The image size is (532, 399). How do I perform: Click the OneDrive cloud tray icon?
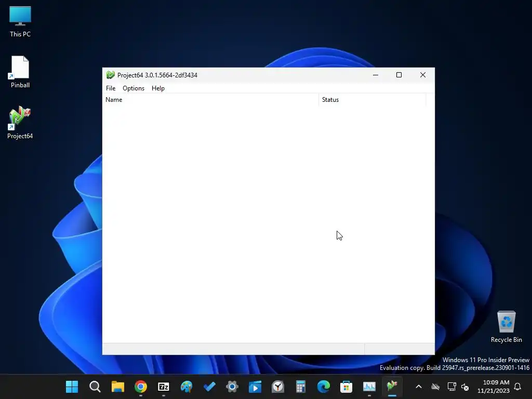[435, 387]
